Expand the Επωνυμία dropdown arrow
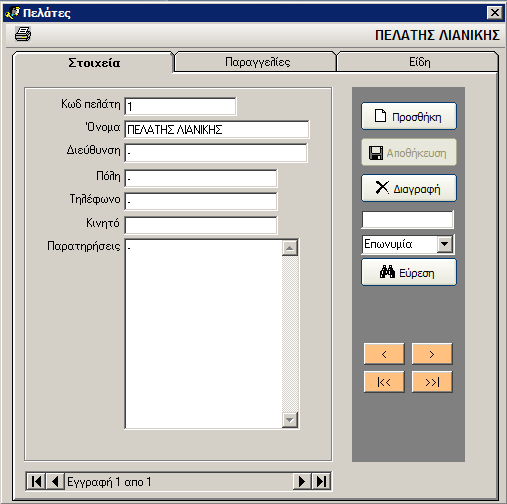This screenshot has height=504, width=507. pos(445,244)
